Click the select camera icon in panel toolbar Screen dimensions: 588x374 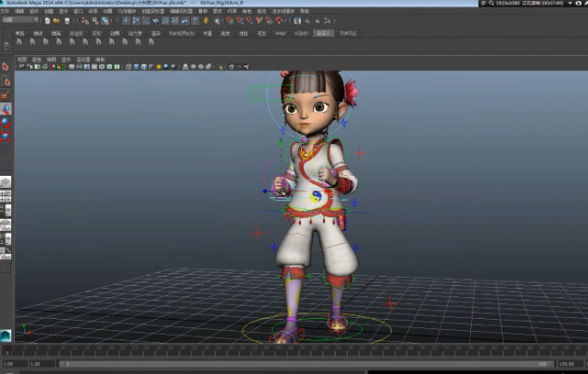coord(22,66)
